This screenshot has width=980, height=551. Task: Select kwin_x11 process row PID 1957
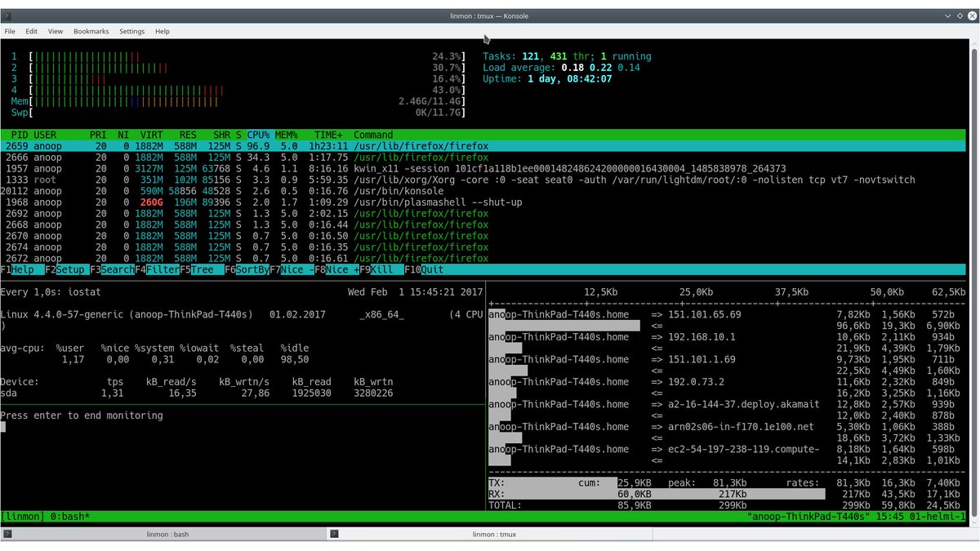click(483, 169)
